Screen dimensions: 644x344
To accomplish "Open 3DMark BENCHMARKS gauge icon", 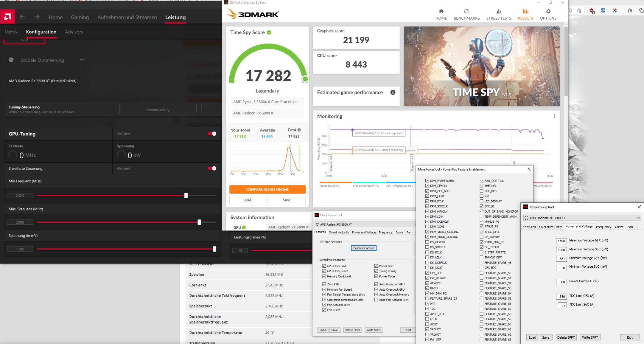I will click(467, 11).
